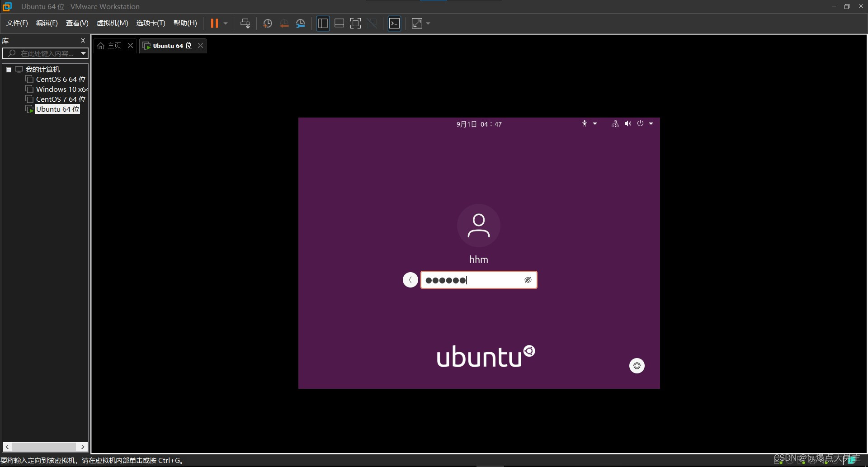
Task: Click the hhm username label
Action: pyautogui.click(x=479, y=259)
